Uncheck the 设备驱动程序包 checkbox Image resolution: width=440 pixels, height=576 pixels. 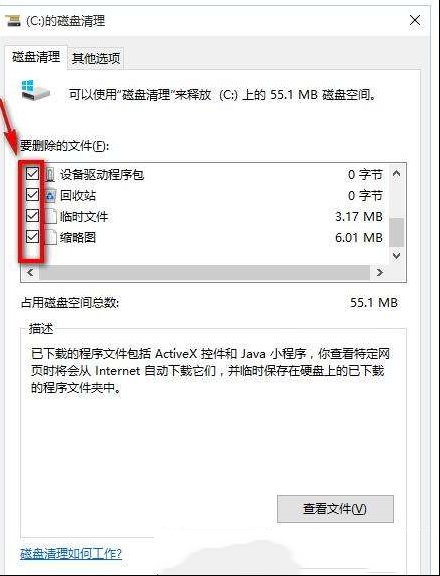[x=32, y=174]
